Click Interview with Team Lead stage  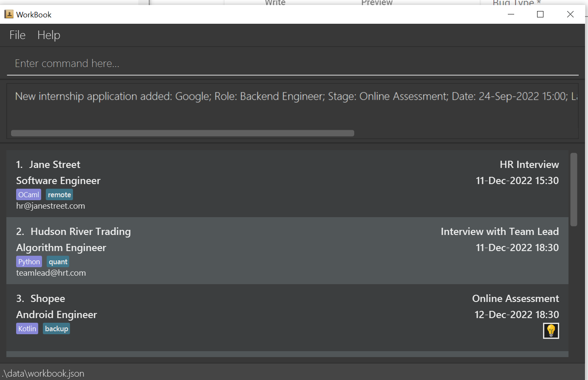tap(500, 232)
